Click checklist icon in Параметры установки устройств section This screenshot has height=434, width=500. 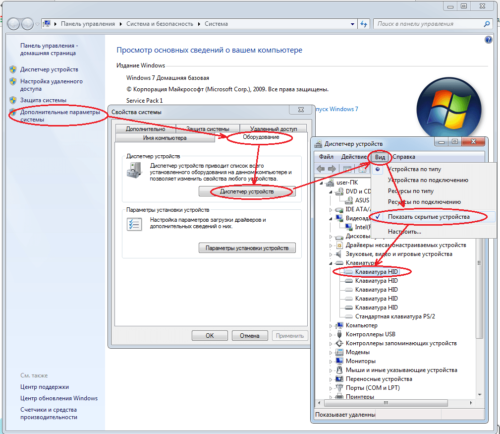(x=134, y=224)
